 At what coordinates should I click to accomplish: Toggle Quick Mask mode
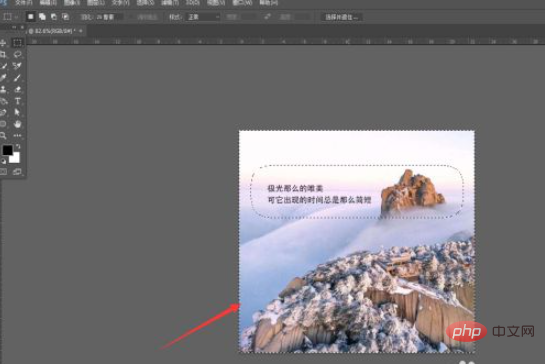click(x=3, y=172)
